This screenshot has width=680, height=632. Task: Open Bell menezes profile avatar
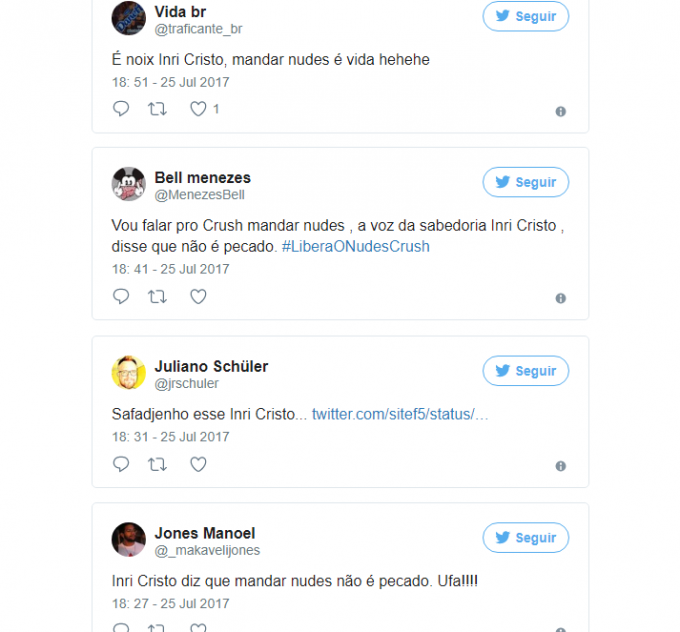click(128, 185)
